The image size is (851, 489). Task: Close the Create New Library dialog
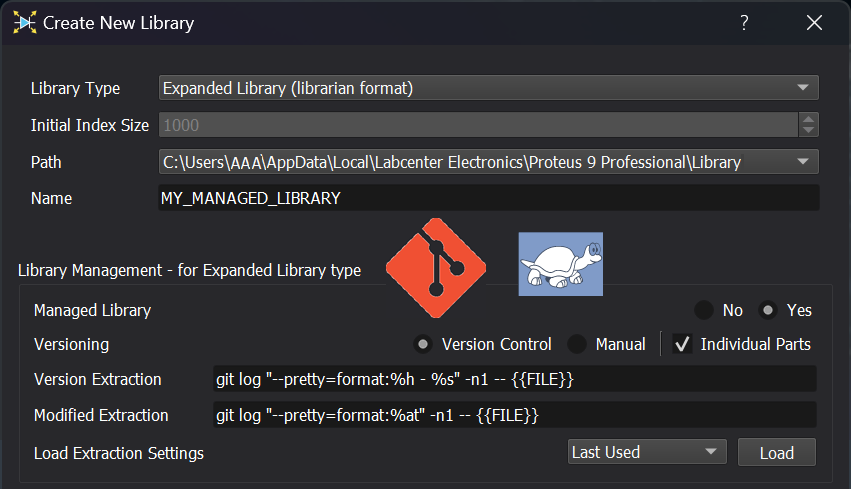point(814,23)
